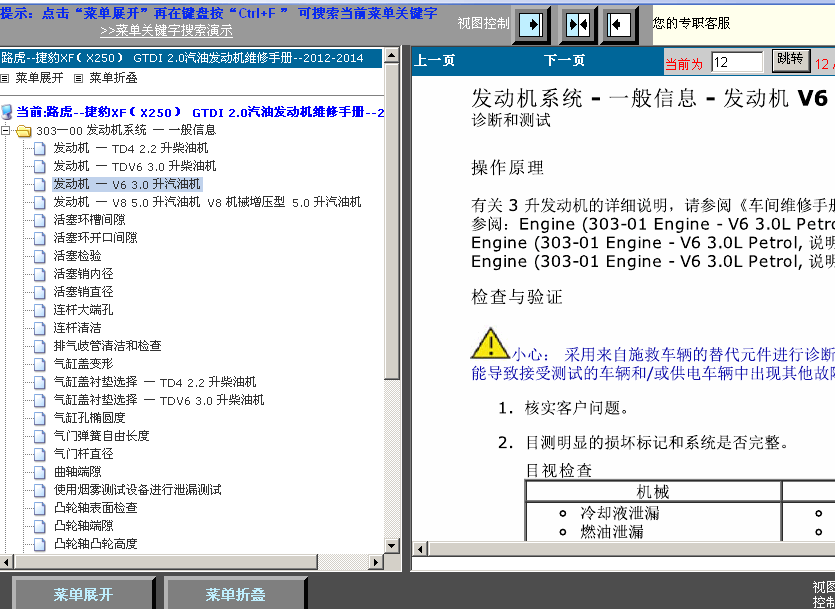
Task: Click the large 菜单折叠 bottom button
Action: (235, 594)
